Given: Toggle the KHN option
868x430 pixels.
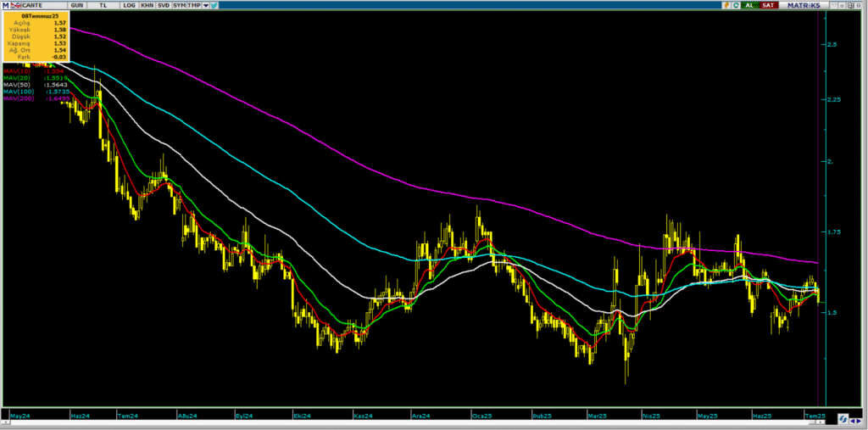Looking at the screenshot, I should [146, 5].
